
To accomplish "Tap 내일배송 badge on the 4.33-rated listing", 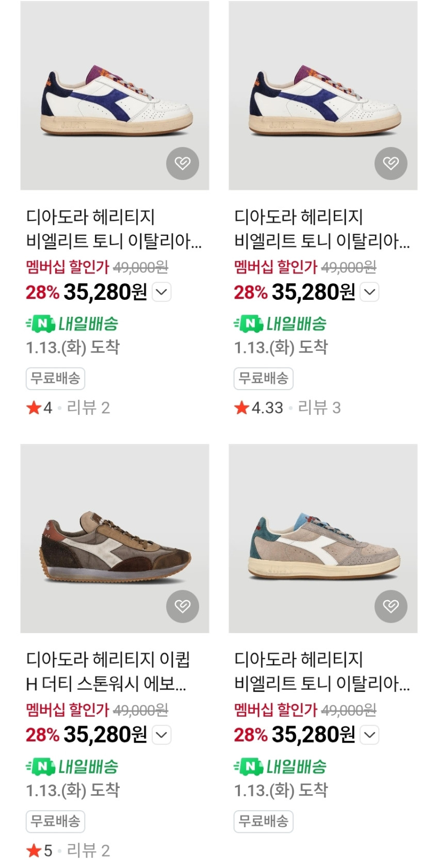I will [280, 324].
